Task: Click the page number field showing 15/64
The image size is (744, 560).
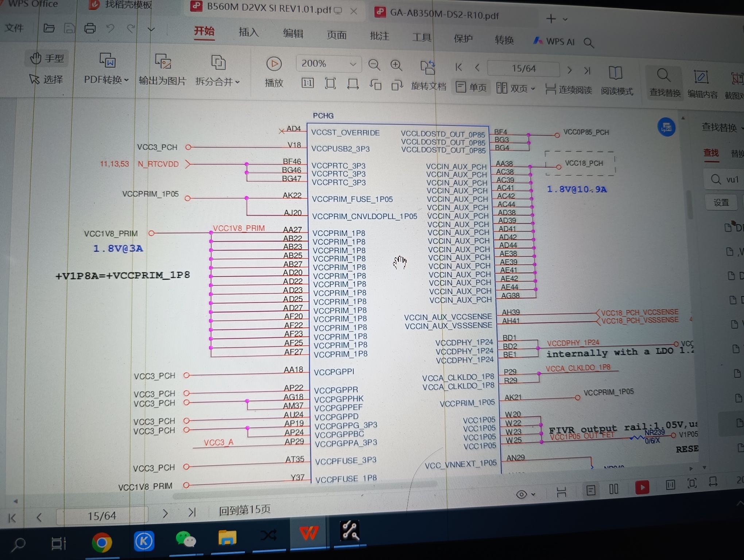Action: click(x=523, y=69)
